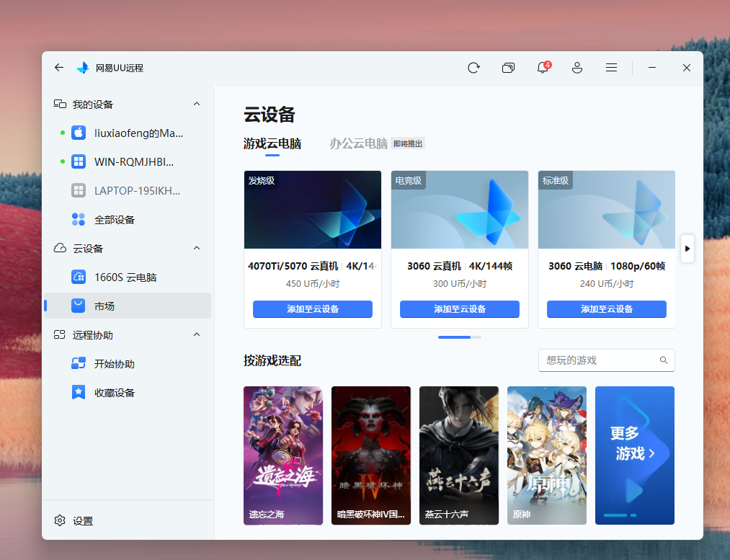Open 开始协助 start assistance
This screenshot has height=560, width=730.
pos(128,364)
